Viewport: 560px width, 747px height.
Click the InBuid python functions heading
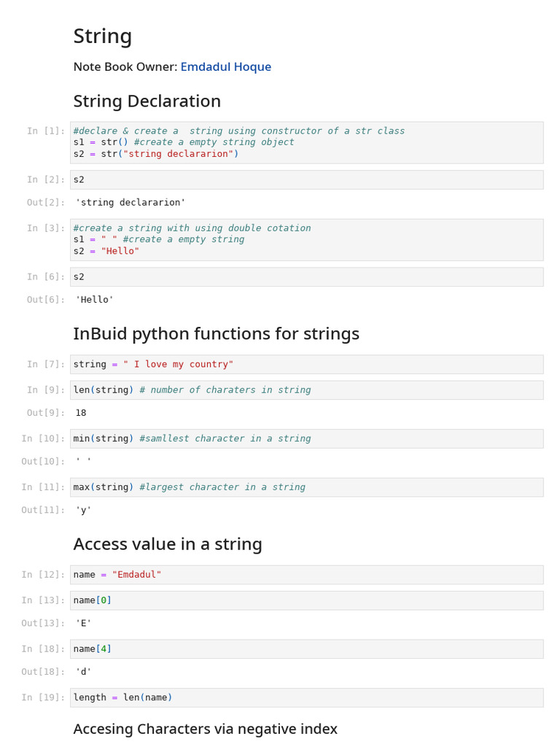tap(216, 334)
